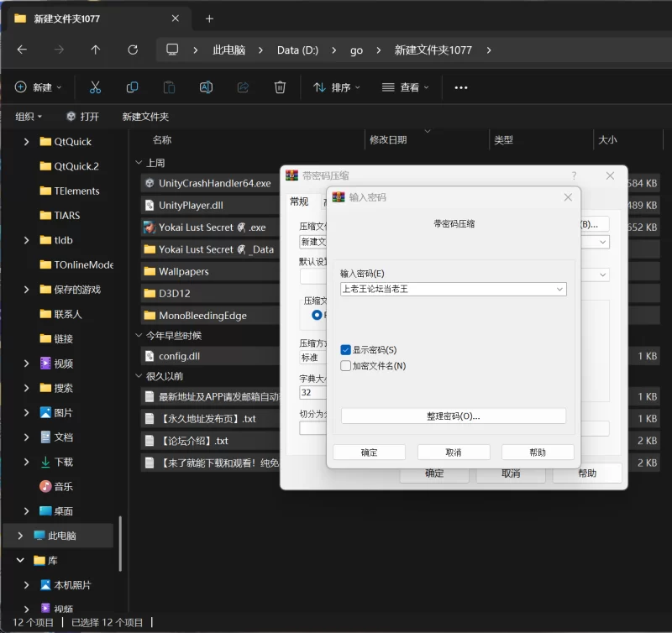Image resolution: width=672 pixels, height=633 pixels.
Task: Add a new Explorer tab with plus
Action: (209, 18)
